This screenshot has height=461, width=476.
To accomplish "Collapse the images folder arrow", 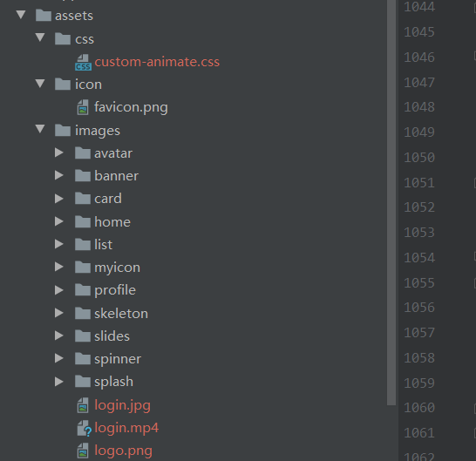I will (x=40, y=129).
